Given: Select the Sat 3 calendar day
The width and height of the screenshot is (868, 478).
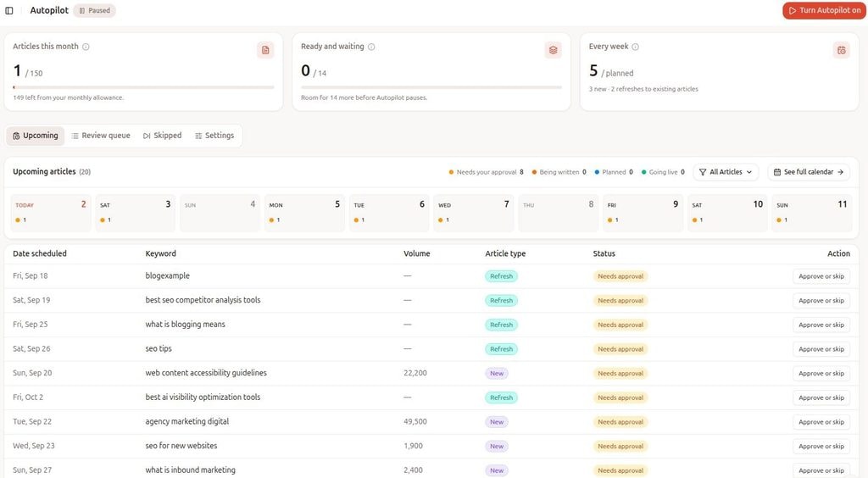Looking at the screenshot, I should pos(136,213).
